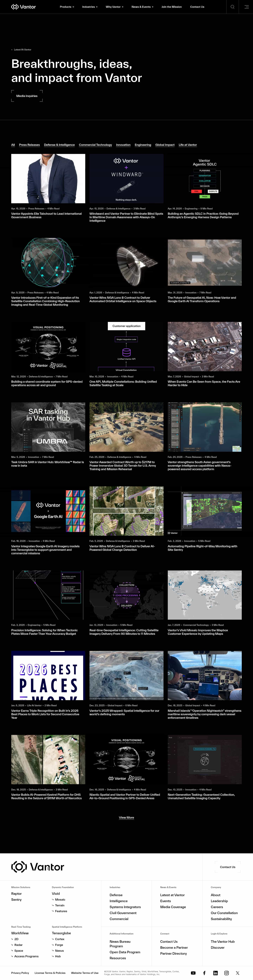Expand the News & Events dropdown menu
253x980 pixels.
pos(142,7)
